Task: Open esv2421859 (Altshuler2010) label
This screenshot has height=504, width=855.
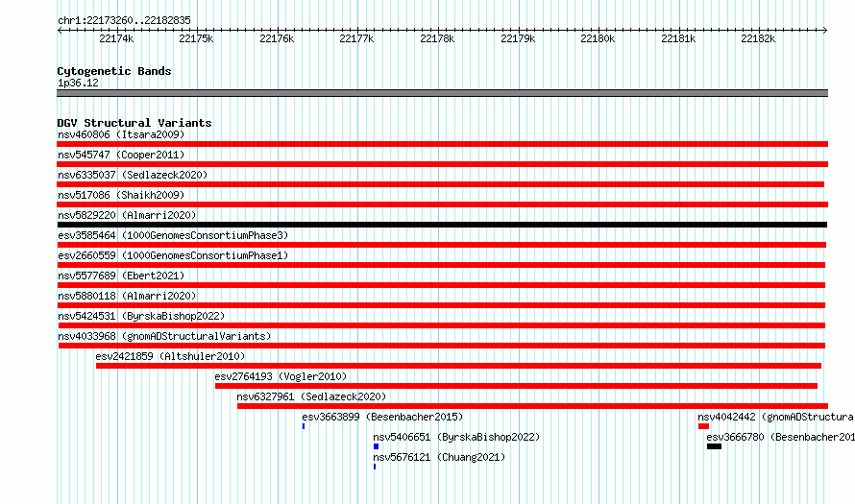Action: coord(170,356)
